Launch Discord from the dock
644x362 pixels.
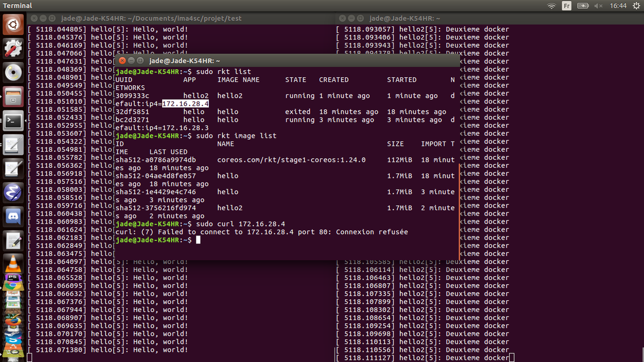pyautogui.click(x=13, y=216)
